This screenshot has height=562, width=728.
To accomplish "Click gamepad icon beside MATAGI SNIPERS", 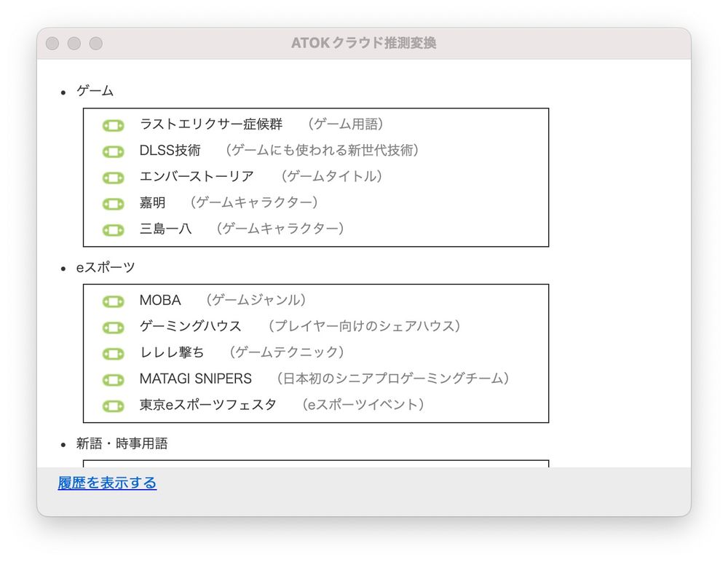I will pyautogui.click(x=114, y=379).
